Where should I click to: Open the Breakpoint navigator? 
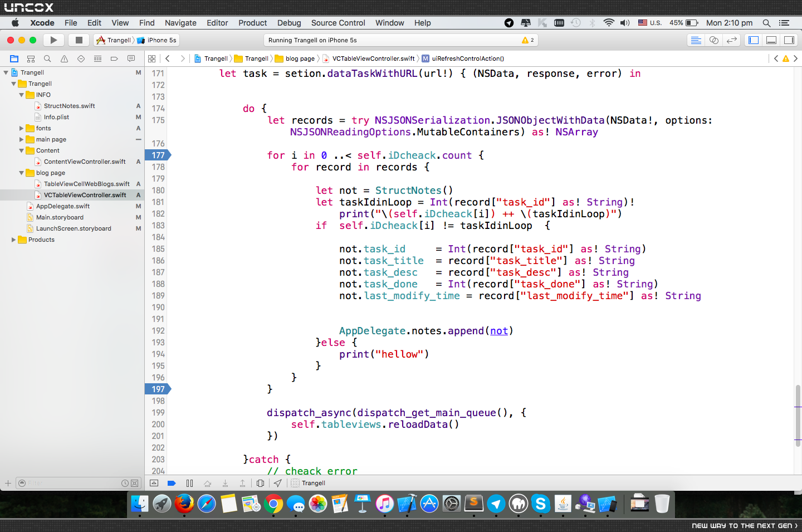114,58
